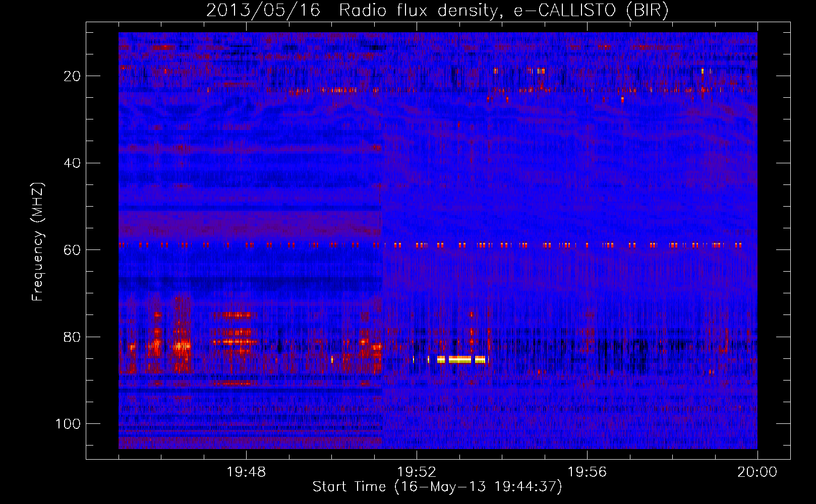Click the '100' frequency tick label

coord(68,424)
